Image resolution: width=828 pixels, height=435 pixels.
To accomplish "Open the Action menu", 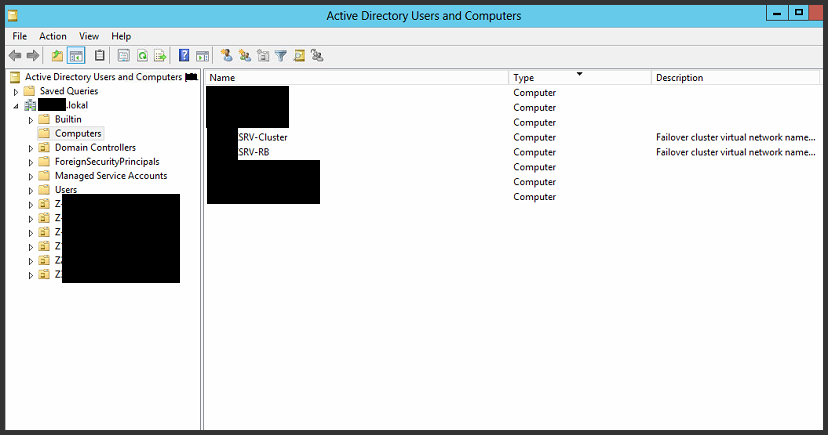I will (53, 36).
